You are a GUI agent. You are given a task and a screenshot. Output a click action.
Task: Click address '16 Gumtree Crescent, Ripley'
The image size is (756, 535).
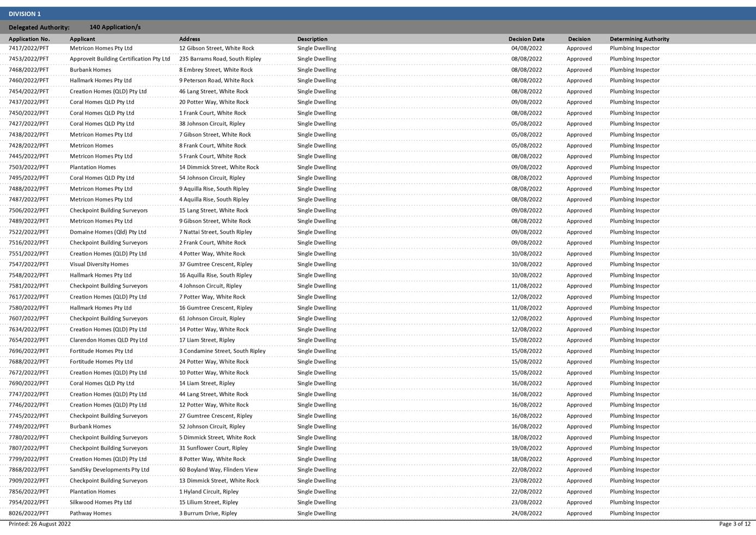click(216, 308)
